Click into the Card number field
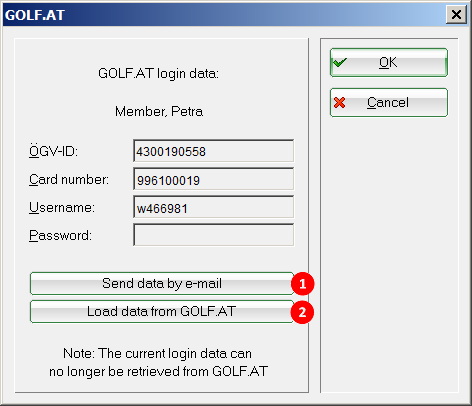This screenshot has width=472, height=406. (214, 179)
